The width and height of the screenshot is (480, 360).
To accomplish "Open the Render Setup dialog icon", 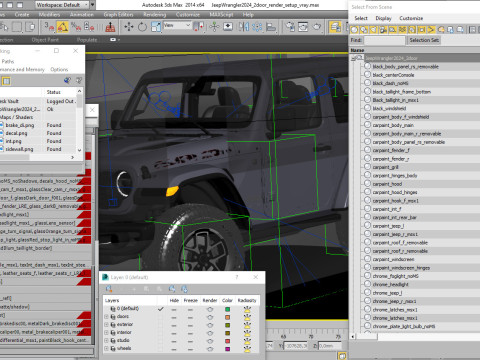I will [x=290, y=27].
